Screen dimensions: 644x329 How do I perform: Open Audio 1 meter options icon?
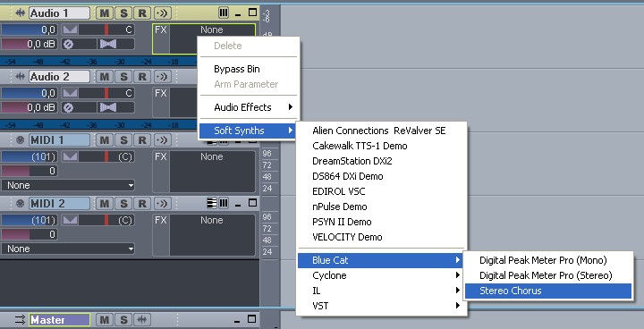pyautogui.click(x=224, y=13)
